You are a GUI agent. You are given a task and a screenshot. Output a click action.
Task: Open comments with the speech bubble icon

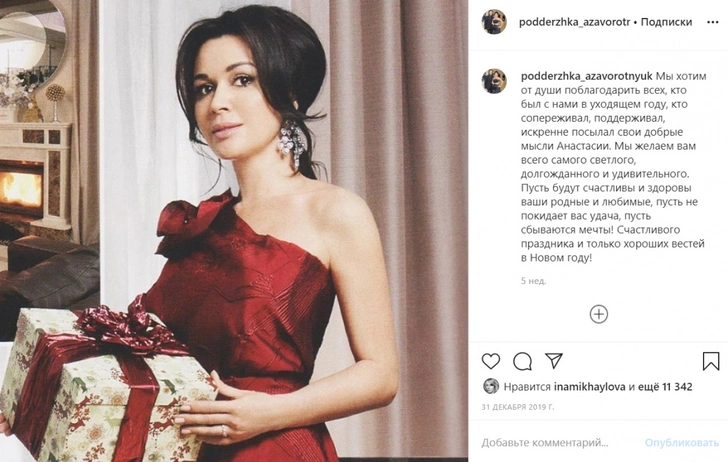[x=522, y=361]
